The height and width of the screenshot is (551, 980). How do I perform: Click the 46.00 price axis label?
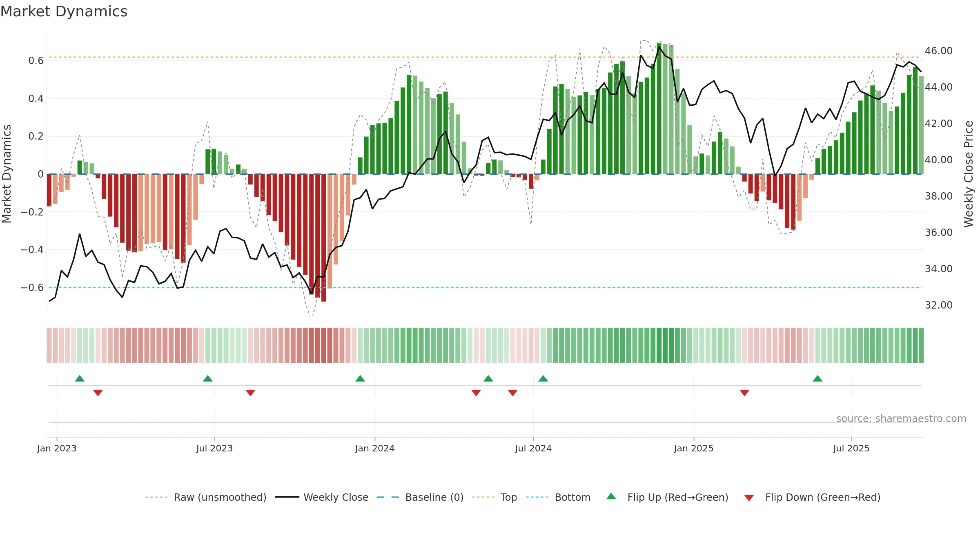pos(939,51)
